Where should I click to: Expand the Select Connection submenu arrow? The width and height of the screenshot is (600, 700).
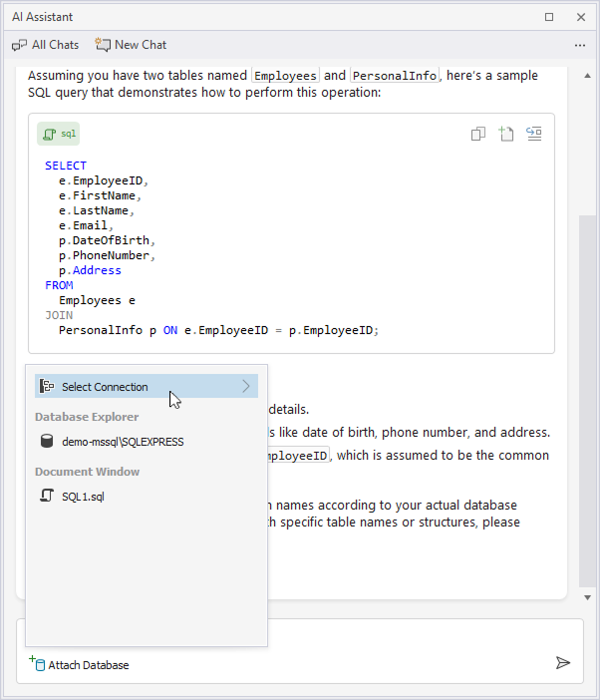tap(246, 387)
